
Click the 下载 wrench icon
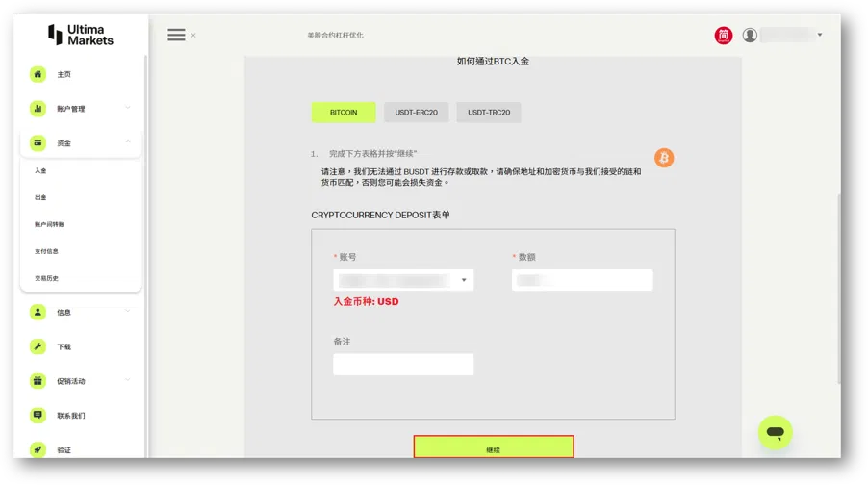click(x=38, y=346)
